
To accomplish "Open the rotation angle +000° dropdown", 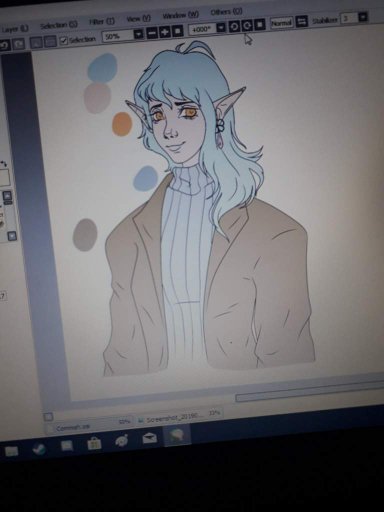I will pyautogui.click(x=221, y=27).
